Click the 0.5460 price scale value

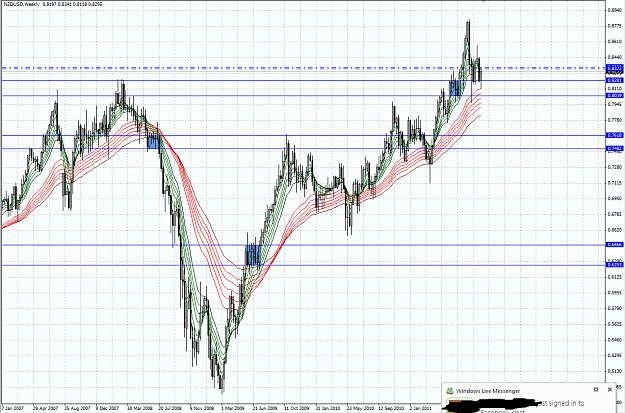(x=615, y=340)
